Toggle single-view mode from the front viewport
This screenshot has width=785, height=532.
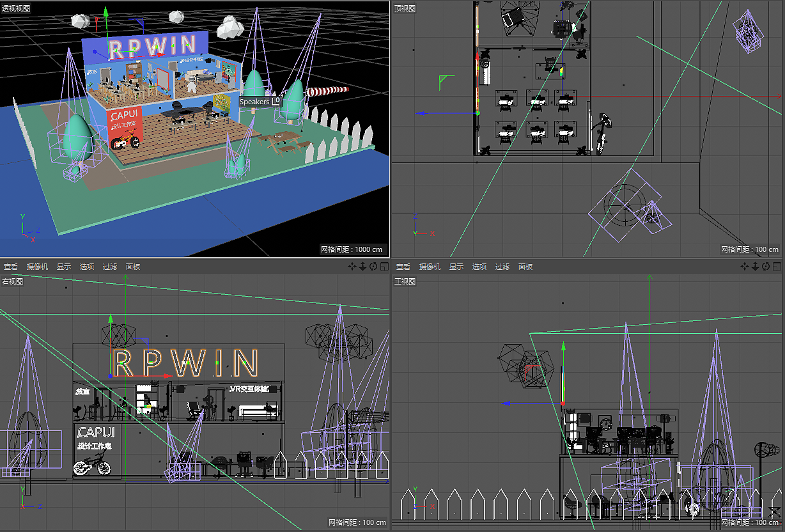click(x=777, y=266)
